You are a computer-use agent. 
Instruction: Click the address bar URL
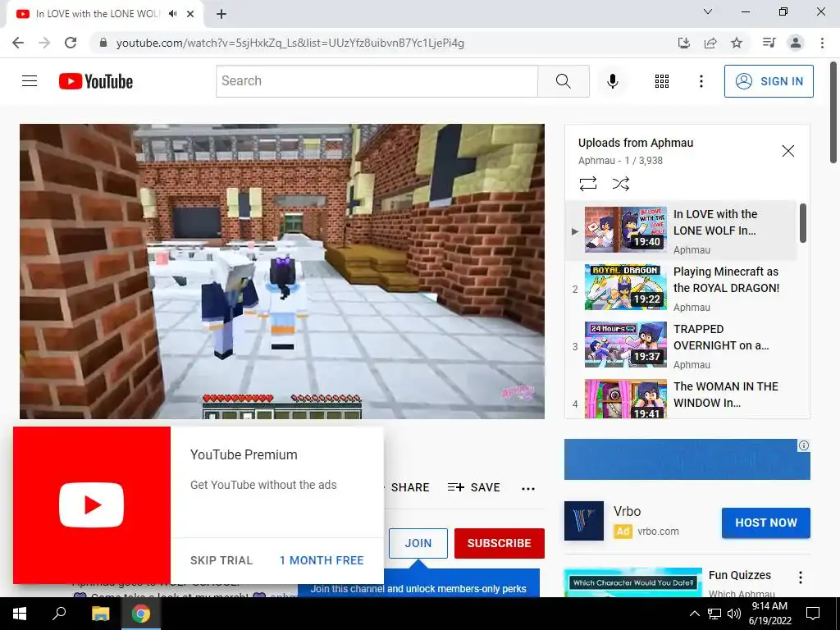pos(290,43)
